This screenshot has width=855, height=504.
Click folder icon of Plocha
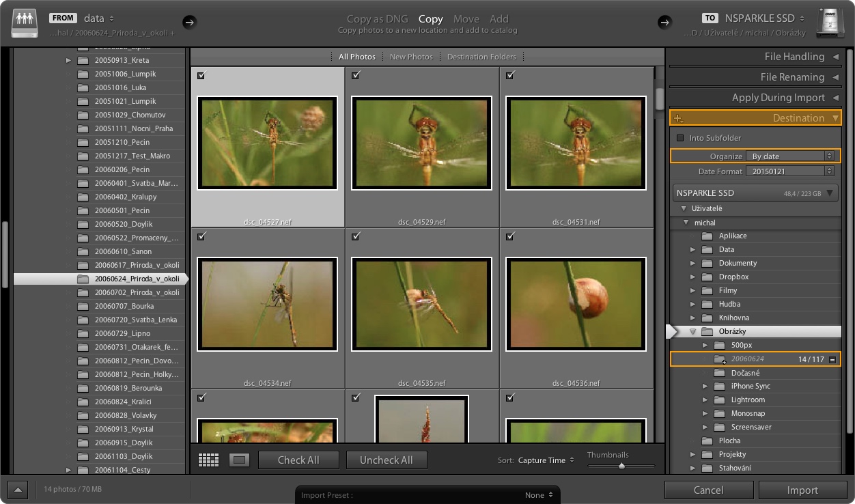707,440
